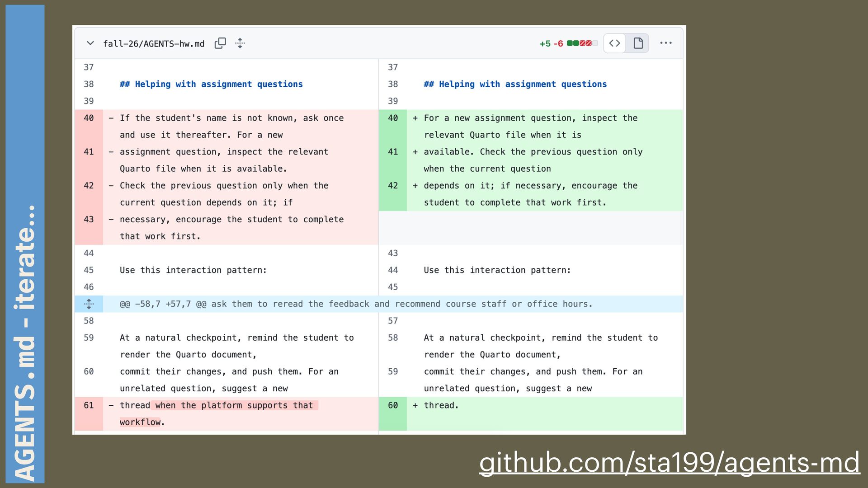Collapse the fall-26/AGENTS-hw.md file diff
The width and height of the screenshot is (868, 488).
pyautogui.click(x=90, y=43)
